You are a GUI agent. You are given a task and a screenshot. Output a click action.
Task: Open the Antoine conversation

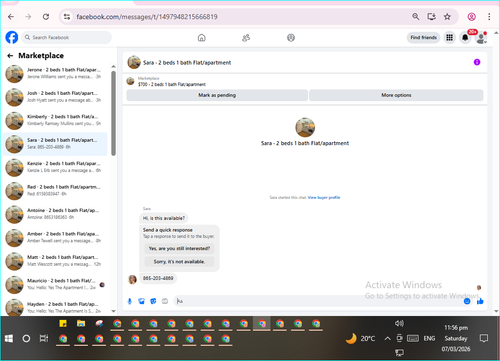(x=55, y=214)
